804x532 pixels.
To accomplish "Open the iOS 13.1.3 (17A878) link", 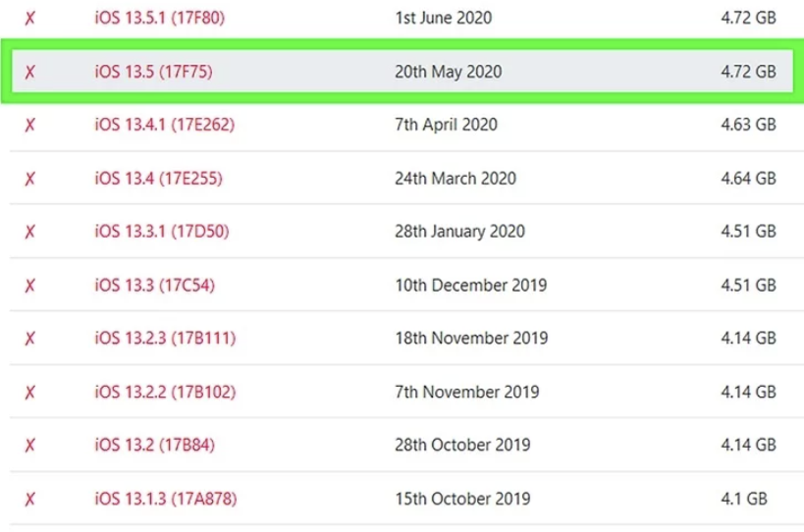I will 164,499.
